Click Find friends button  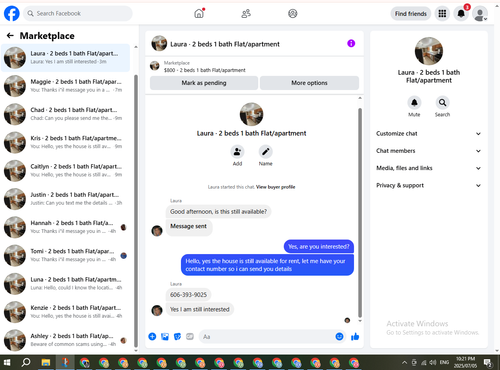411,14
